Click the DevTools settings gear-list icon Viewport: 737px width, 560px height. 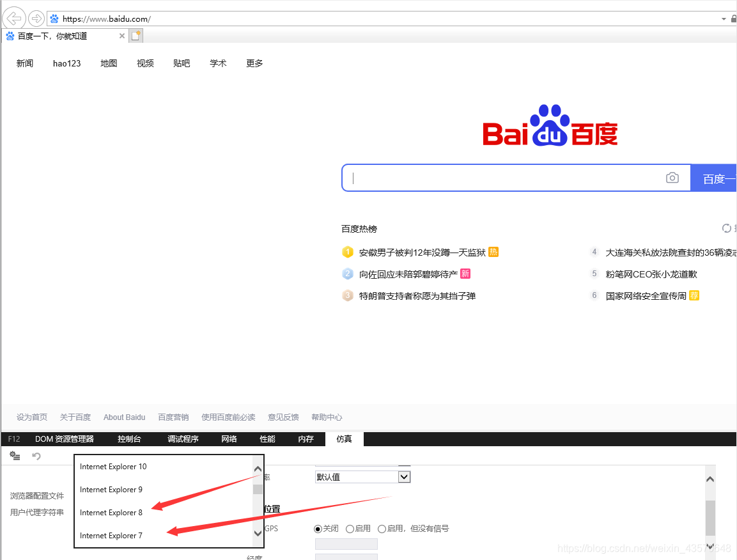15,456
